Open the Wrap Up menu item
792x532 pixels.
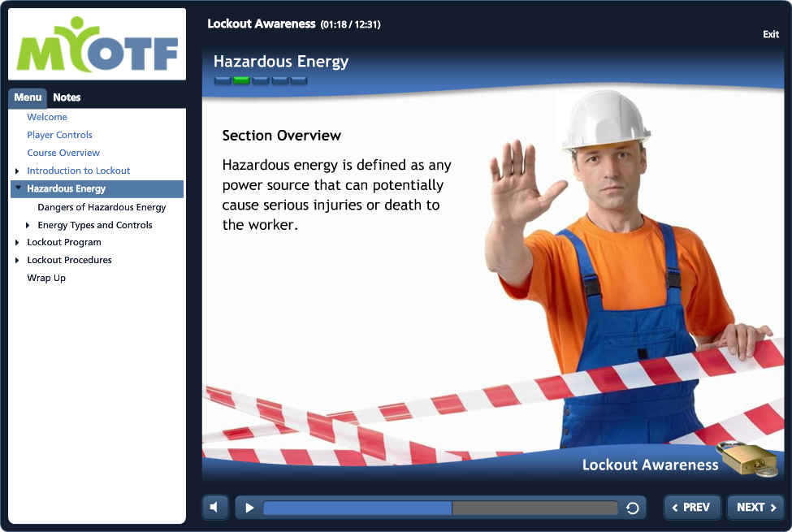46,278
